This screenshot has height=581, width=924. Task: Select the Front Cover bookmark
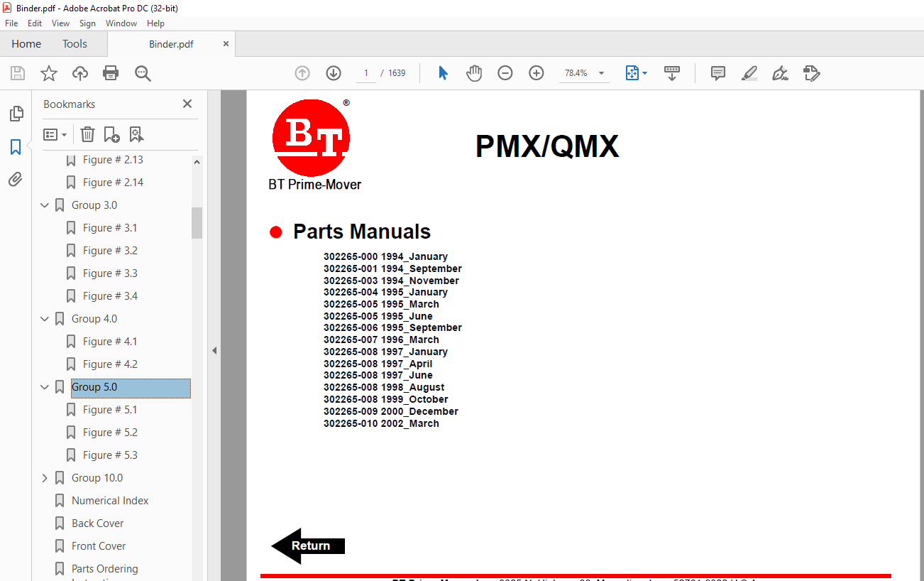click(x=99, y=546)
